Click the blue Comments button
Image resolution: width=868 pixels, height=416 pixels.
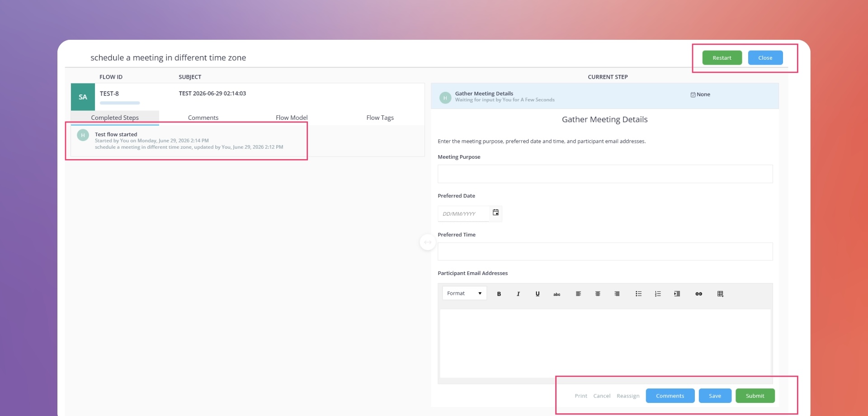[670, 396]
